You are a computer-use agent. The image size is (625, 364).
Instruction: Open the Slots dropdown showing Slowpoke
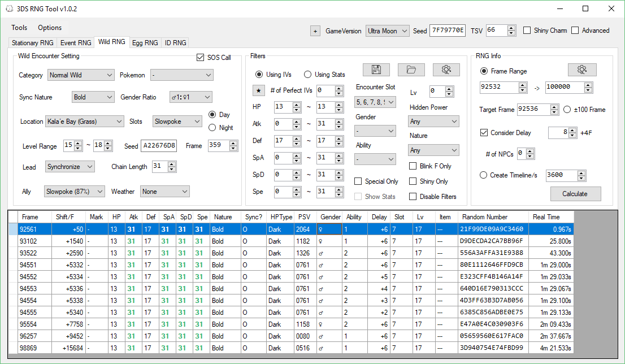pyautogui.click(x=177, y=122)
